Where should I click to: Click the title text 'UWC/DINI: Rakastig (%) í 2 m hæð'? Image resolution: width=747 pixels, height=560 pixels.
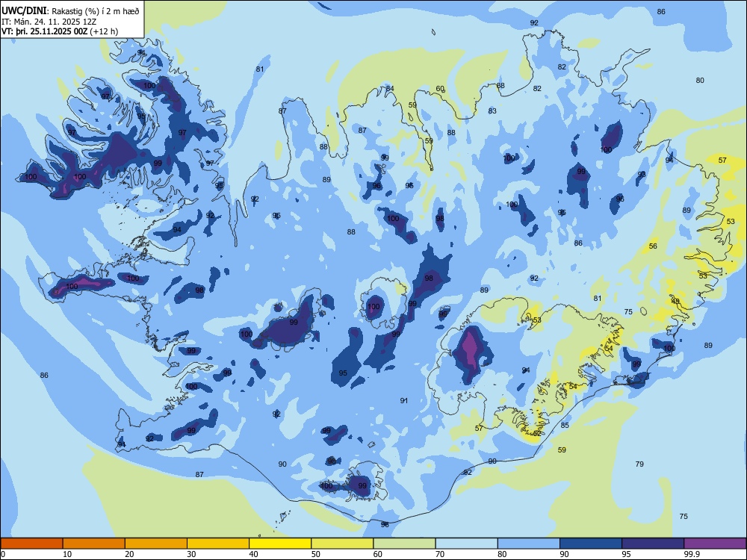[x=70, y=11]
